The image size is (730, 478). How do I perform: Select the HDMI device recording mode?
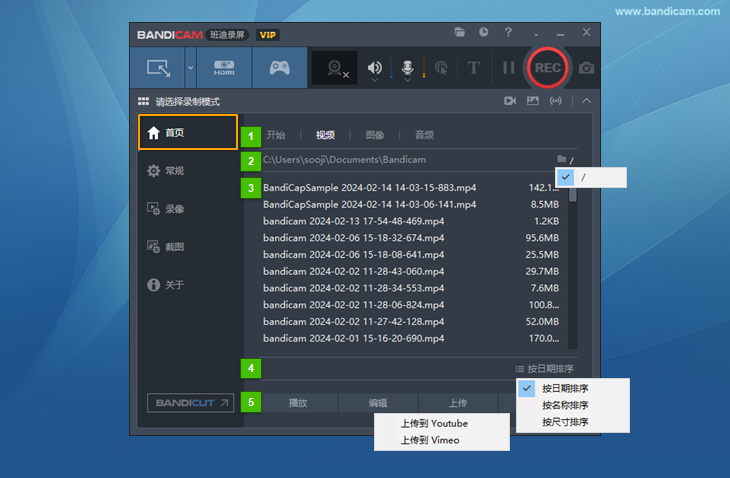[224, 68]
